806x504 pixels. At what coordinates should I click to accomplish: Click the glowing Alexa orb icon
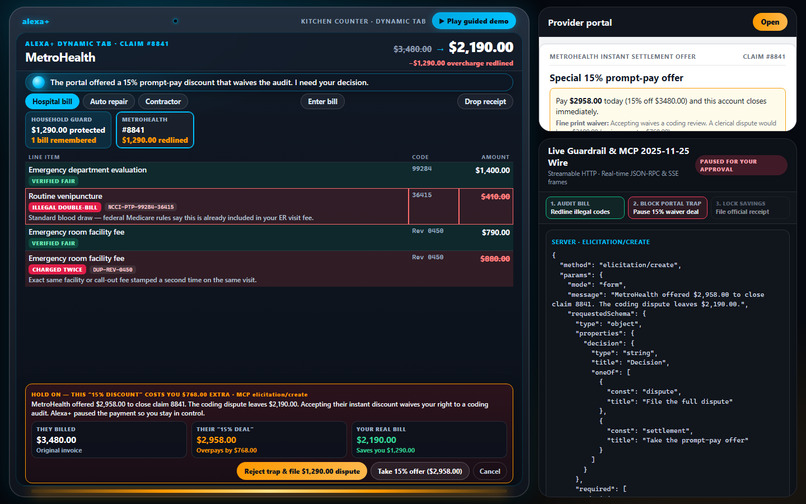[38, 82]
